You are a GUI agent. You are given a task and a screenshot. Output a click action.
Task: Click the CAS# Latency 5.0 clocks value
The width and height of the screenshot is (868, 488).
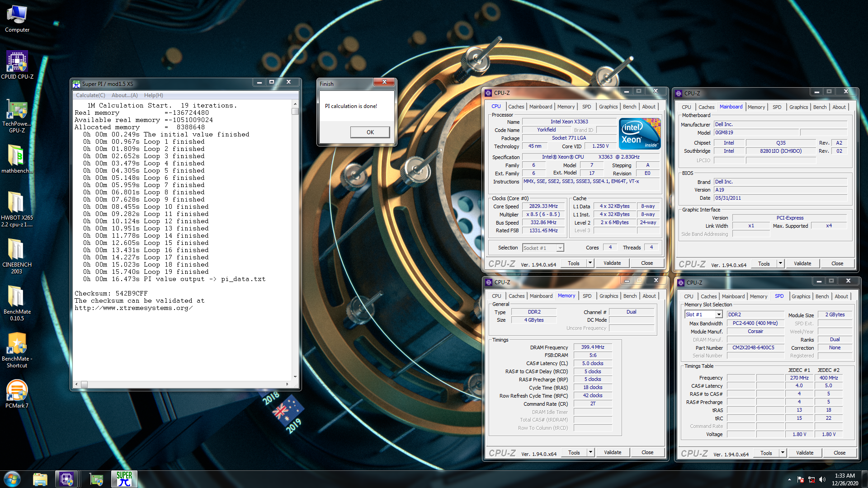click(593, 363)
